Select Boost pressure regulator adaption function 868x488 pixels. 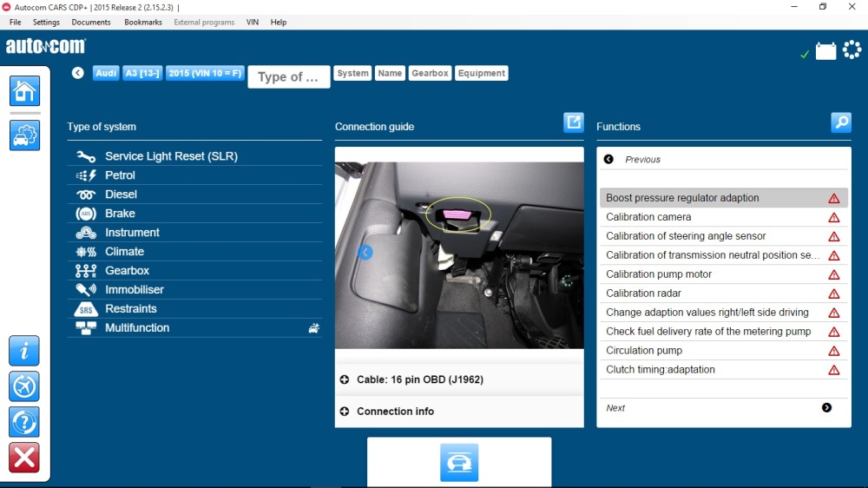(724, 198)
